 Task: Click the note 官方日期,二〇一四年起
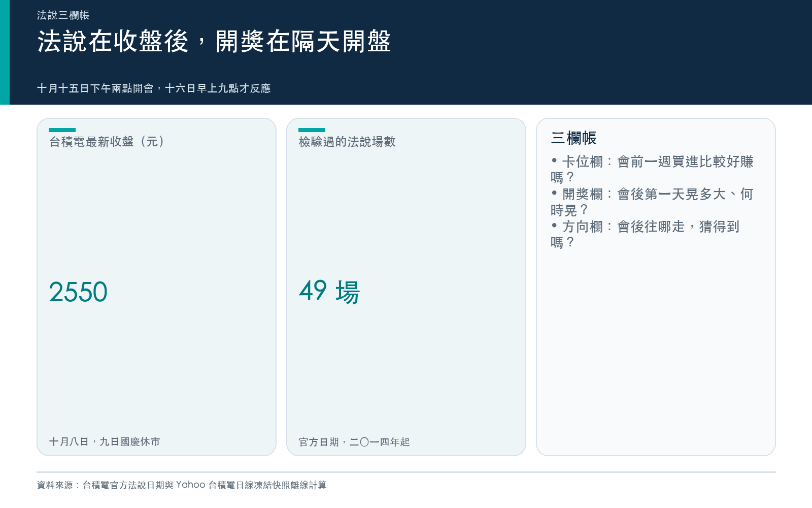tap(354, 442)
